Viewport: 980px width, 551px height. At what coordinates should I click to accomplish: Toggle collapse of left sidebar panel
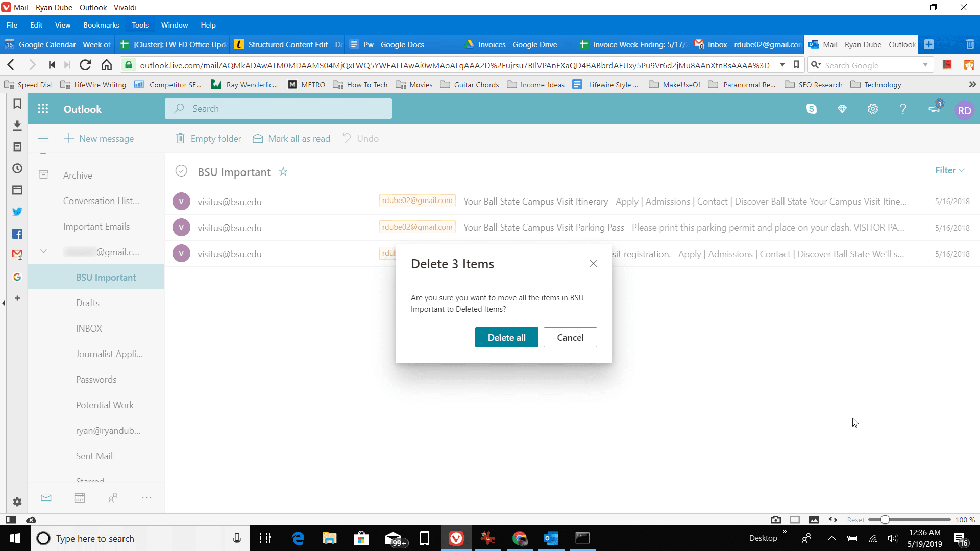pyautogui.click(x=43, y=138)
